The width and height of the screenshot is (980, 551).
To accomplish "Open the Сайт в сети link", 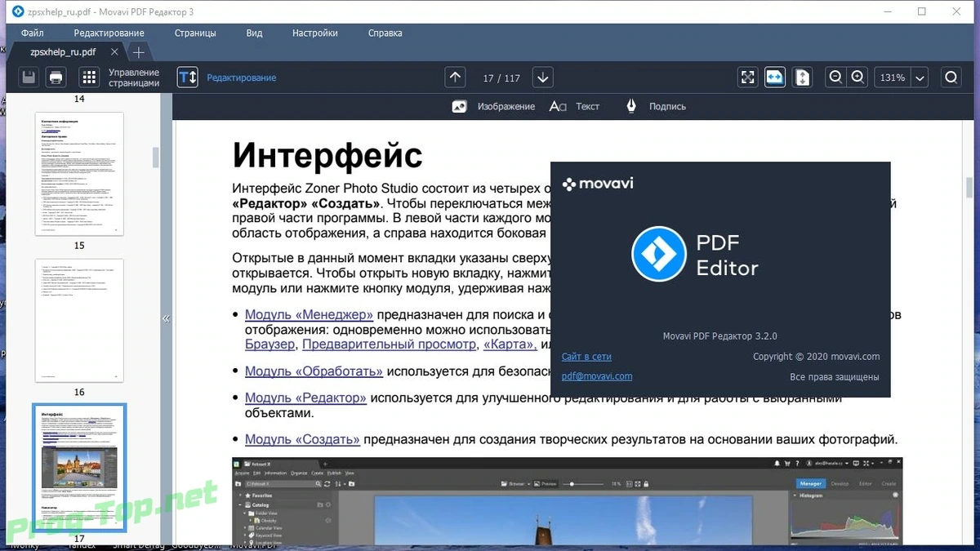I will click(x=586, y=357).
